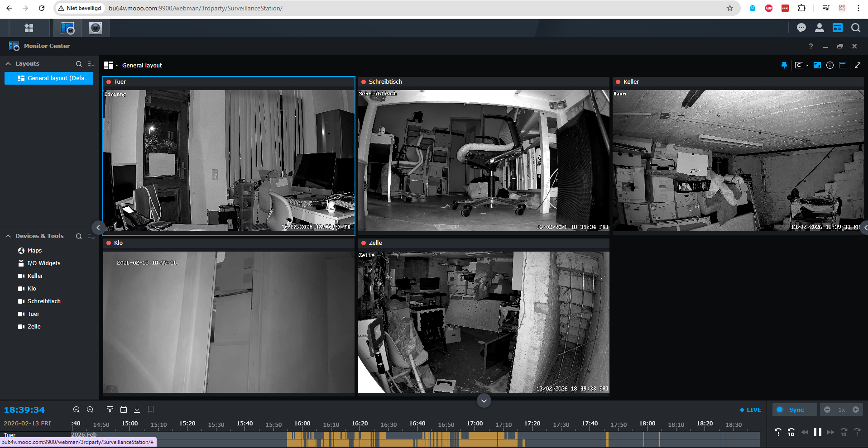Enter fullscreen with the expand arrows icon

click(858, 65)
